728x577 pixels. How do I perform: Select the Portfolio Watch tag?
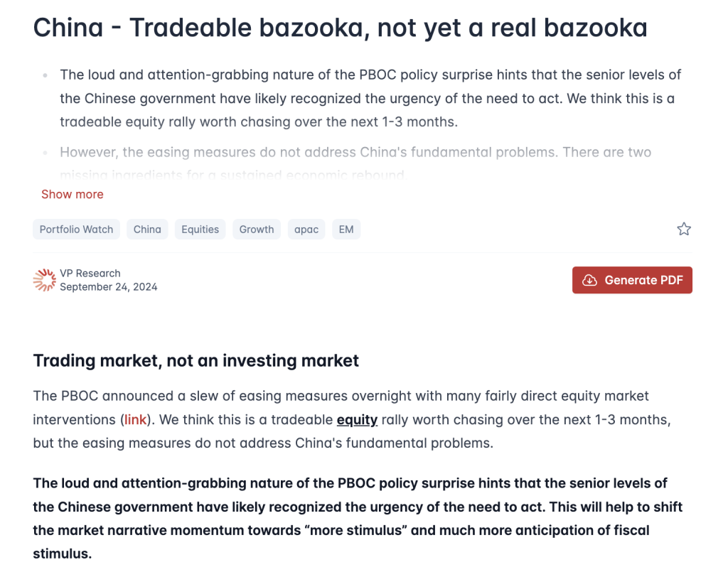coord(76,230)
